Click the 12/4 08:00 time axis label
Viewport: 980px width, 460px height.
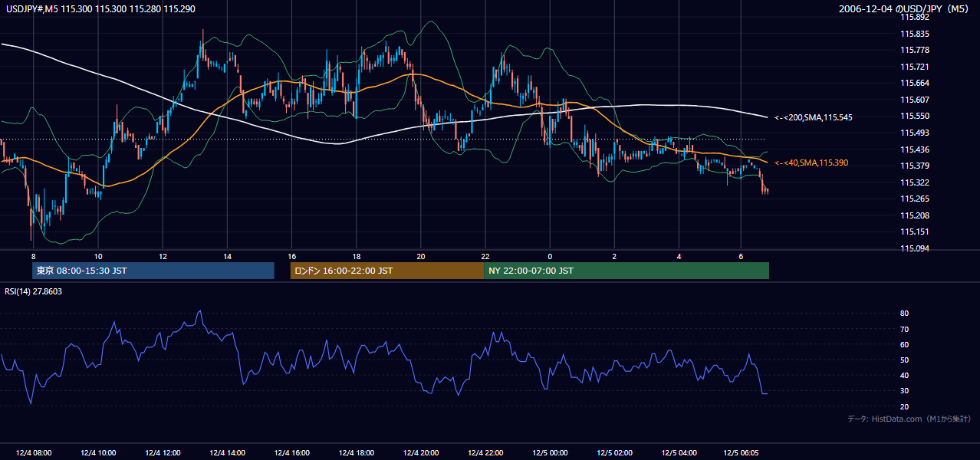(33, 453)
